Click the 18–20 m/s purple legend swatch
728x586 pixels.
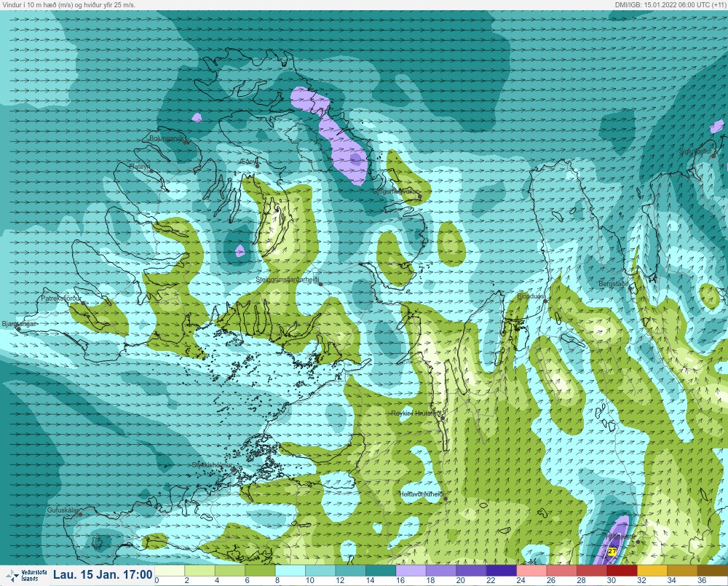point(441,570)
